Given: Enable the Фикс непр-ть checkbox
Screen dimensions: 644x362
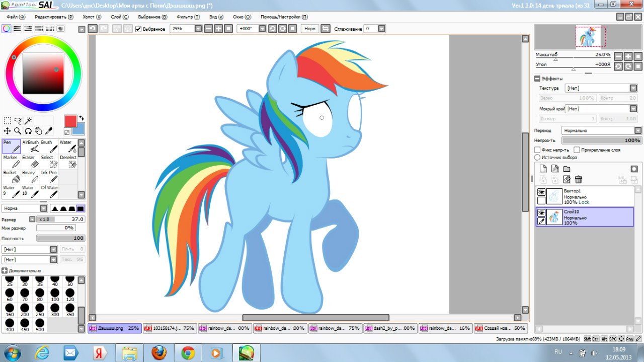Looking at the screenshot, I should tap(537, 150).
